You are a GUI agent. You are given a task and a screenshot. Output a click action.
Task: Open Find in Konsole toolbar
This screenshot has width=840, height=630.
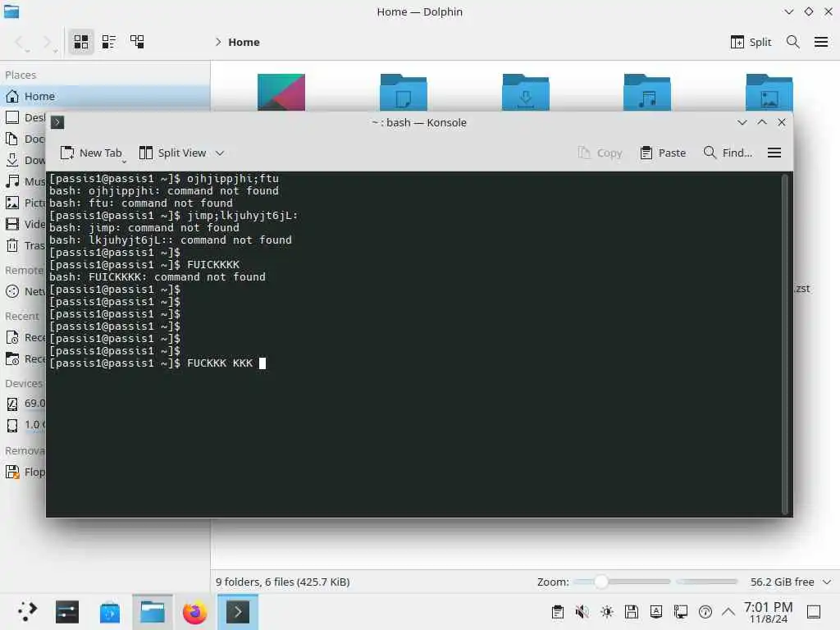(x=728, y=153)
